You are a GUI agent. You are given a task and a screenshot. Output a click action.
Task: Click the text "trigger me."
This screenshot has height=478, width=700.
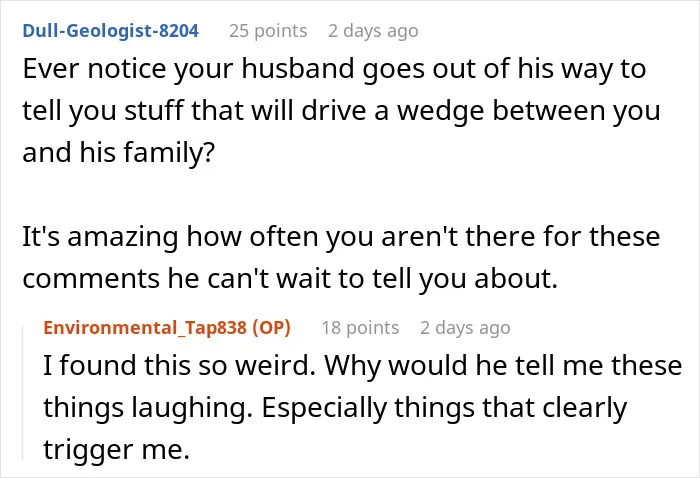click(117, 449)
